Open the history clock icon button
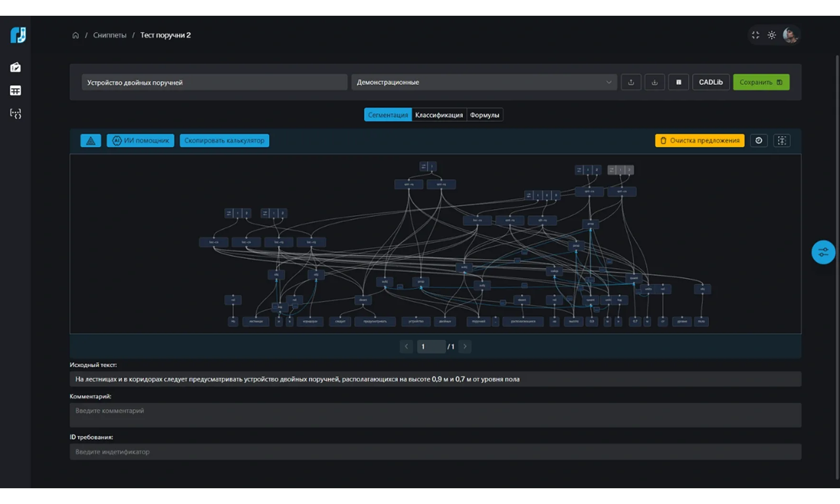This screenshot has width=840, height=504. tap(758, 140)
